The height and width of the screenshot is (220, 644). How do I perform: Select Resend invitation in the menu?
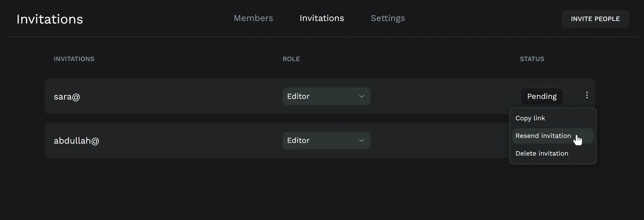[x=543, y=136]
